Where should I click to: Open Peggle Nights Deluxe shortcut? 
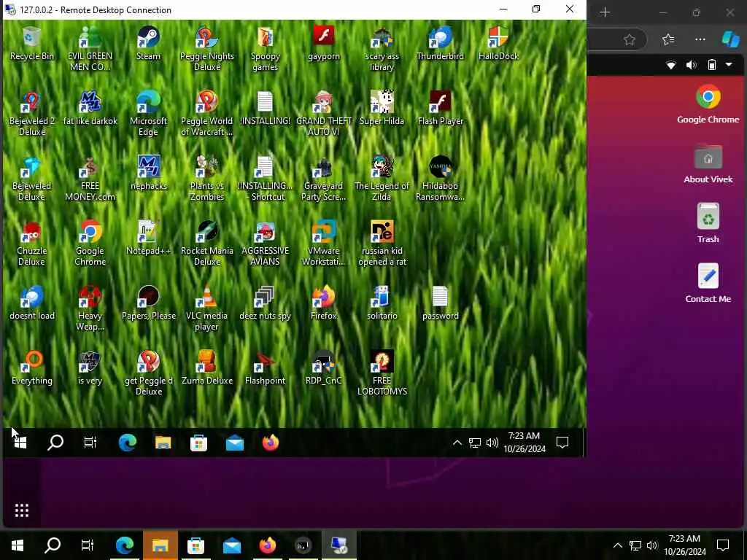(x=206, y=49)
